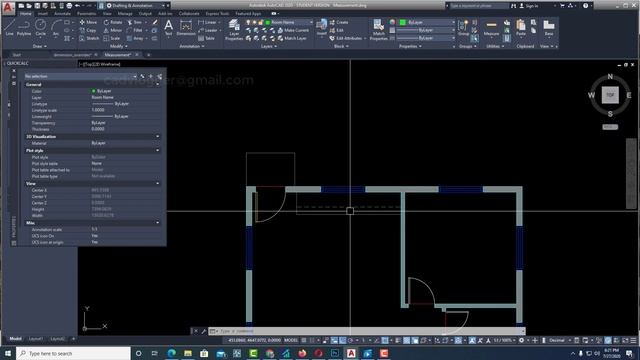Activate the Move command
640x360 pixels.
pyautogui.click(x=88, y=22)
